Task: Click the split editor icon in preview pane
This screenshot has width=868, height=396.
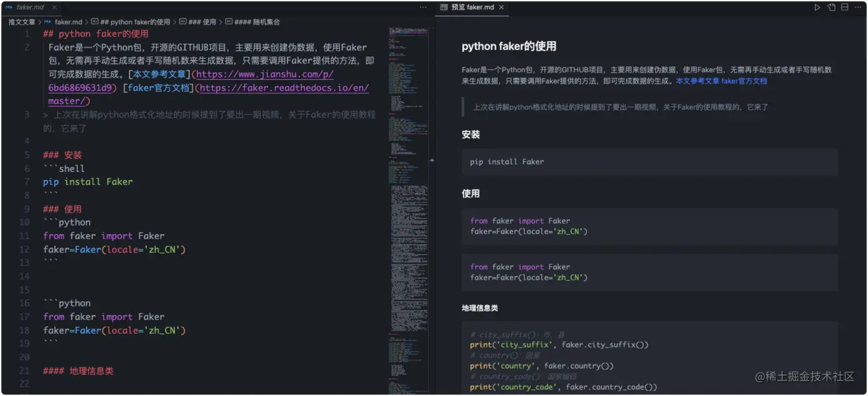Action: [844, 7]
